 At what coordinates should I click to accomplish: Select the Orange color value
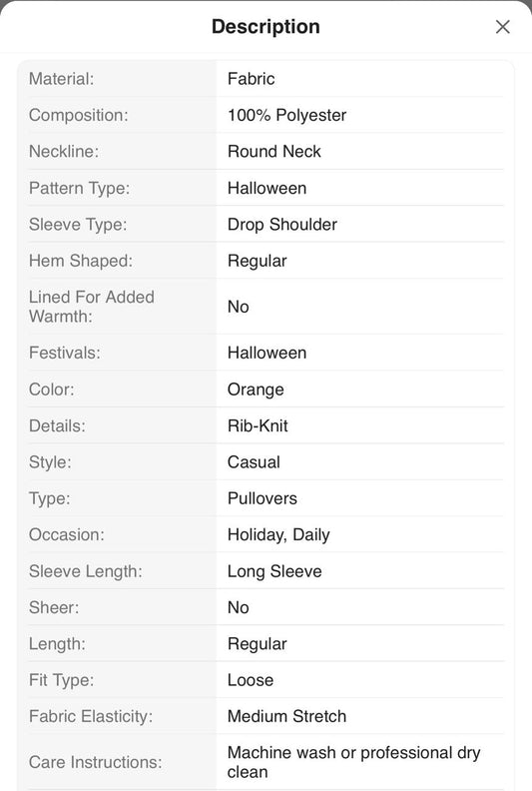click(x=256, y=390)
